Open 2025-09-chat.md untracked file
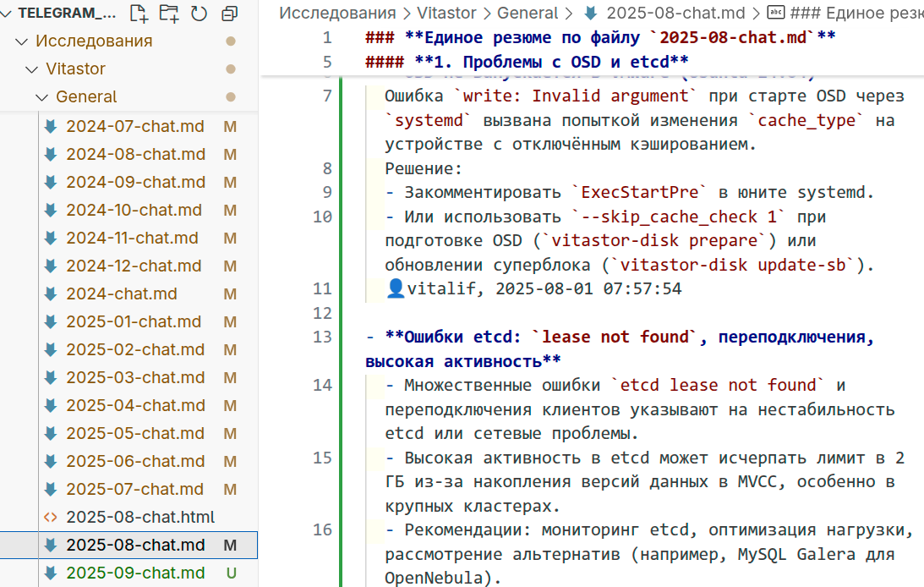The image size is (924, 587). tap(135, 573)
